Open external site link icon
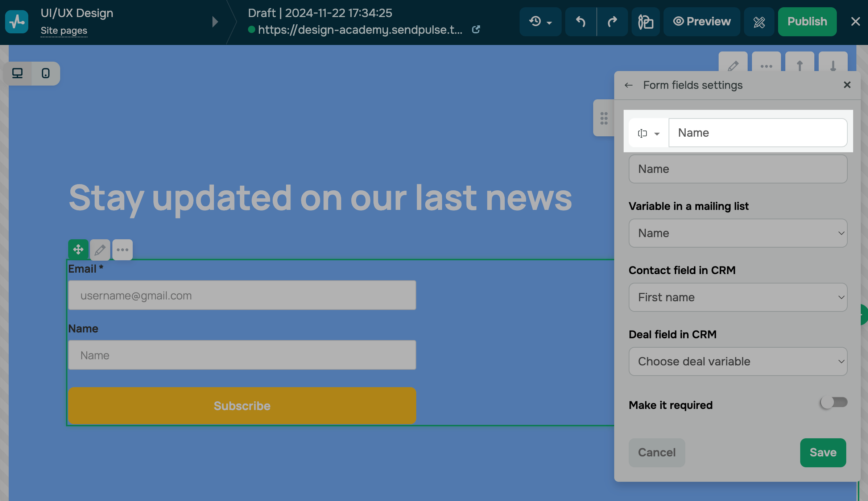This screenshot has width=868, height=501. (x=476, y=30)
